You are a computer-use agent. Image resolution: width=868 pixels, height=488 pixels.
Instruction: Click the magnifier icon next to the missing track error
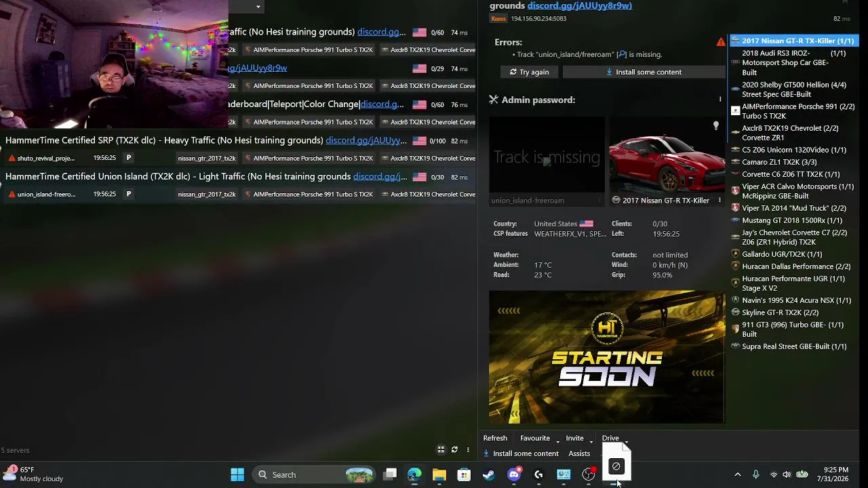tap(622, 54)
